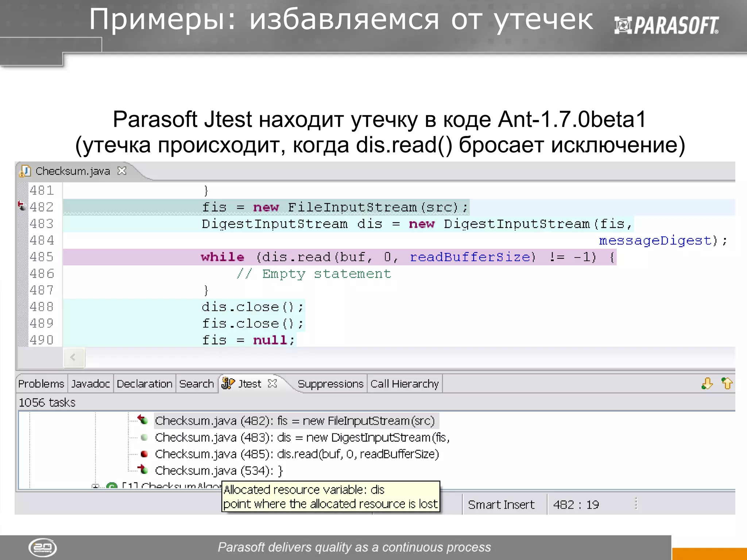
Task: Close the Jtest view tab
Action: coord(272,384)
